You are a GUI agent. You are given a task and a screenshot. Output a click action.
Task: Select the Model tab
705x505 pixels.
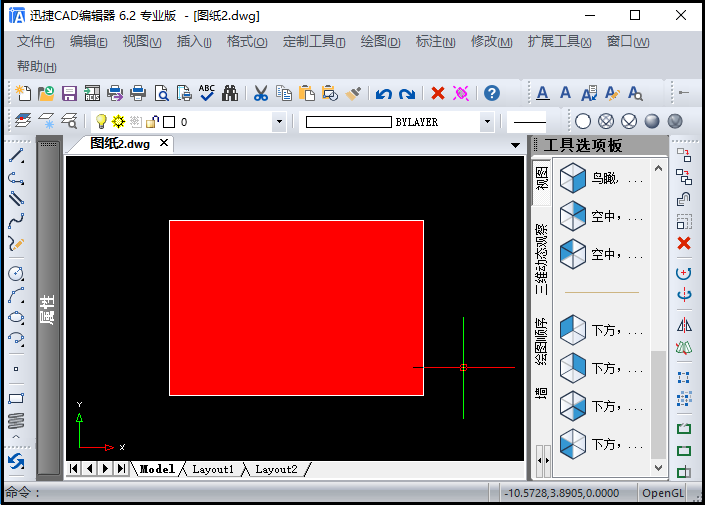coord(157,469)
